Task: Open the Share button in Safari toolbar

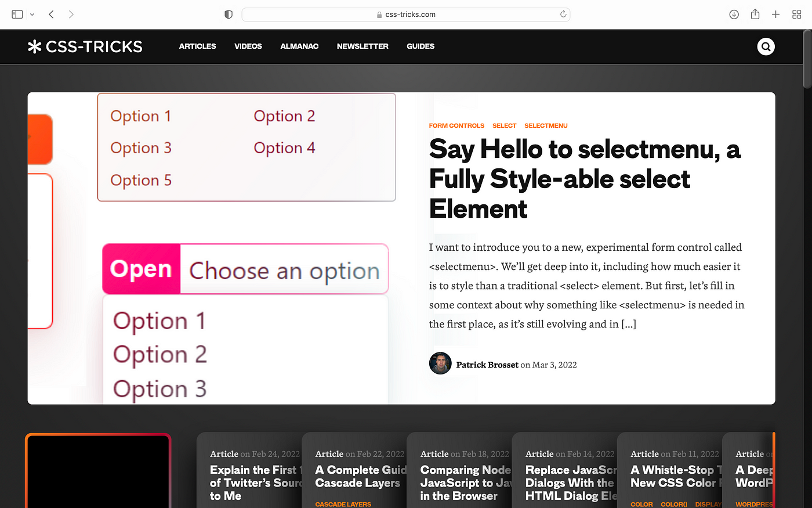Action: tap(755, 14)
